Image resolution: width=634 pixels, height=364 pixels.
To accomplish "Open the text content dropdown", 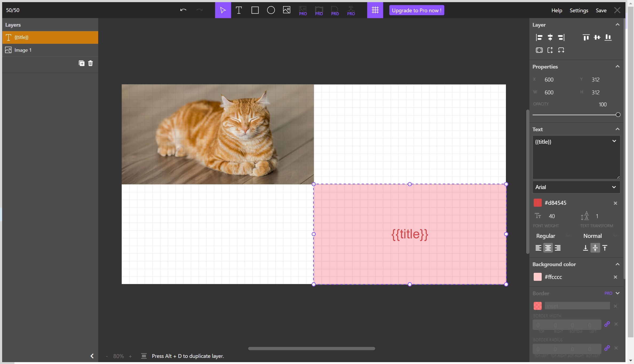I will 614,141.
